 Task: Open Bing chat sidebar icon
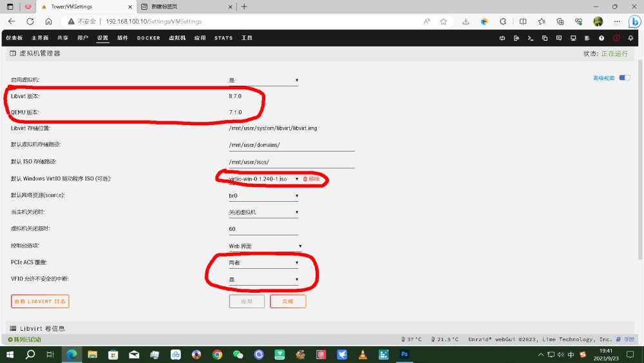[x=634, y=21]
